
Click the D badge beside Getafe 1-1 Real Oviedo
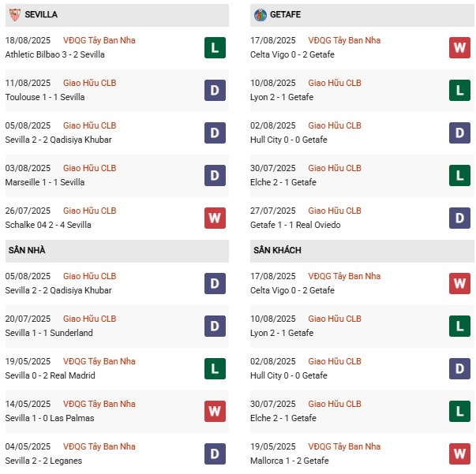coord(459,218)
